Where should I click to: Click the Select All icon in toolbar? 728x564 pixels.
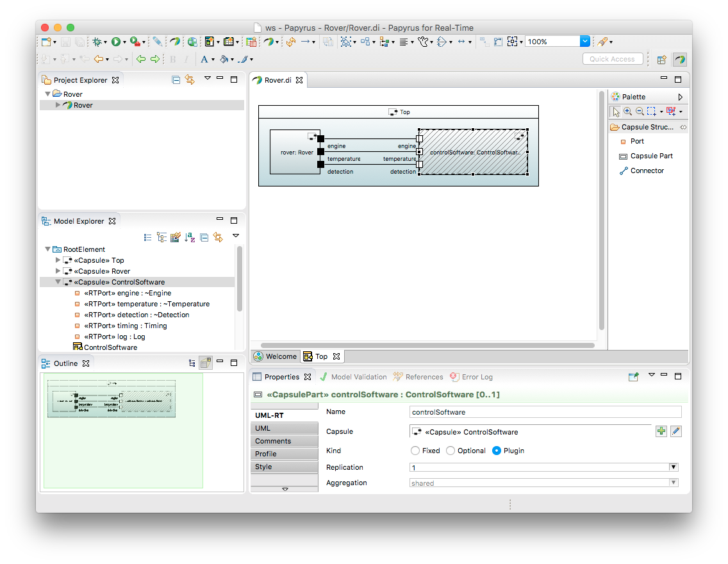point(346,42)
